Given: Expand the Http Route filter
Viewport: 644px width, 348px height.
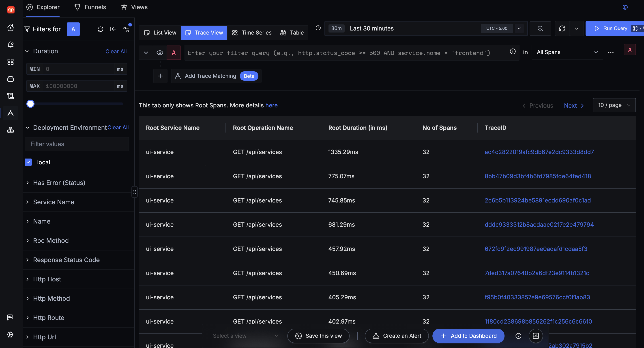Looking at the screenshot, I should tap(28, 318).
